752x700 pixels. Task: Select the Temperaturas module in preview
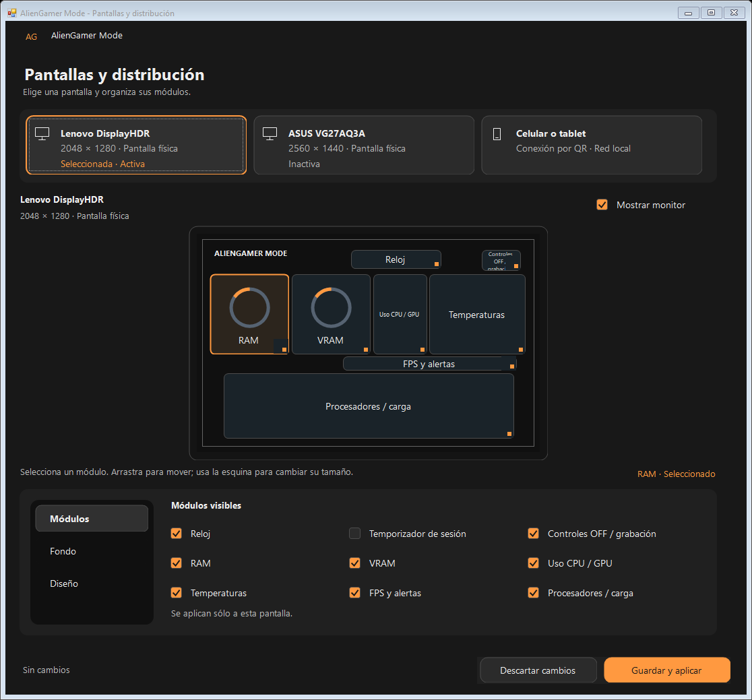point(477,314)
